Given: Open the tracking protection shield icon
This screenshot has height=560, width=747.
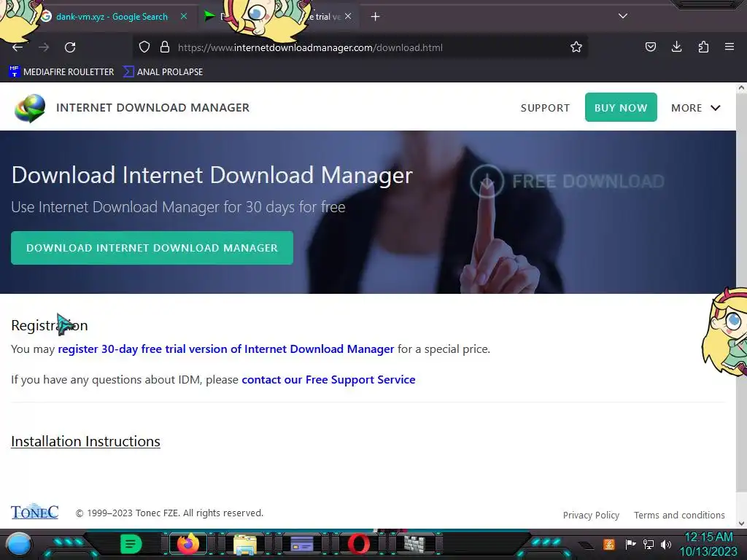Looking at the screenshot, I should [144, 47].
